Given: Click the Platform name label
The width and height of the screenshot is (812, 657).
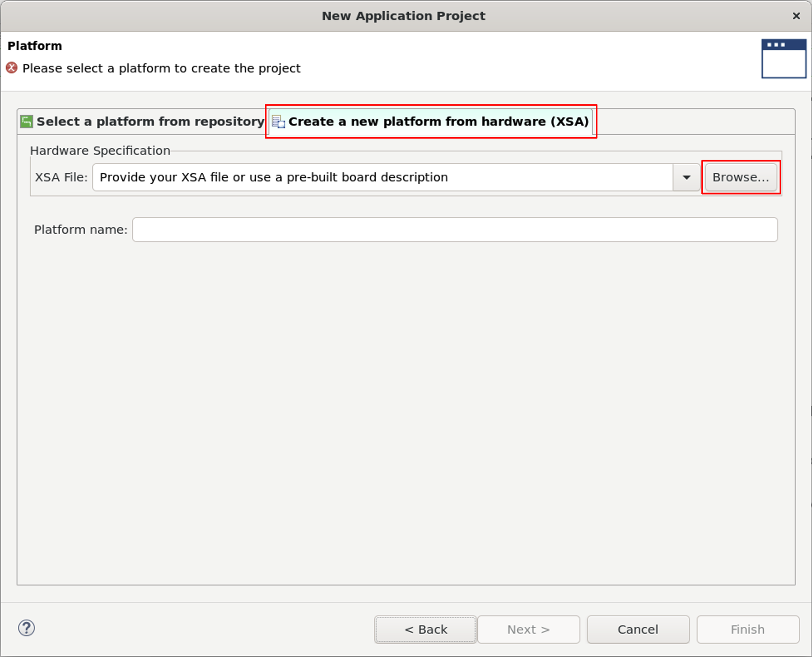Looking at the screenshot, I should click(x=81, y=230).
